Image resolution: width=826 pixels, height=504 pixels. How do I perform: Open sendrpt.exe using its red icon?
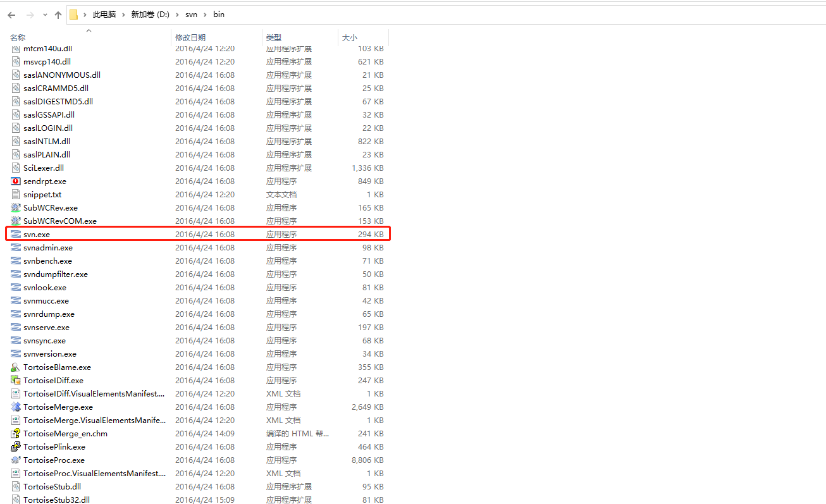click(15, 181)
